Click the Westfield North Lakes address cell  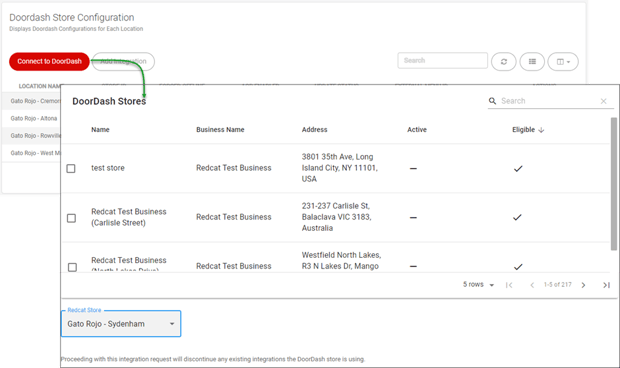[341, 260]
